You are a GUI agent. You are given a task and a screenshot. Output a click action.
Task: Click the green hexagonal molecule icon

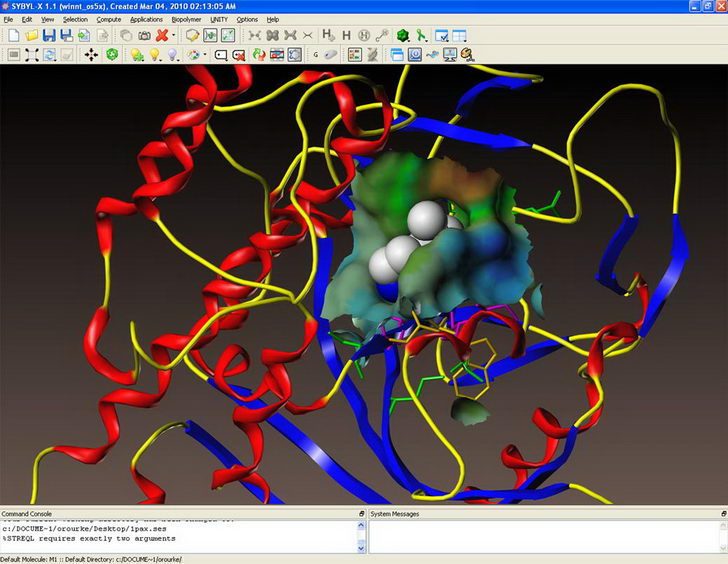[111, 55]
